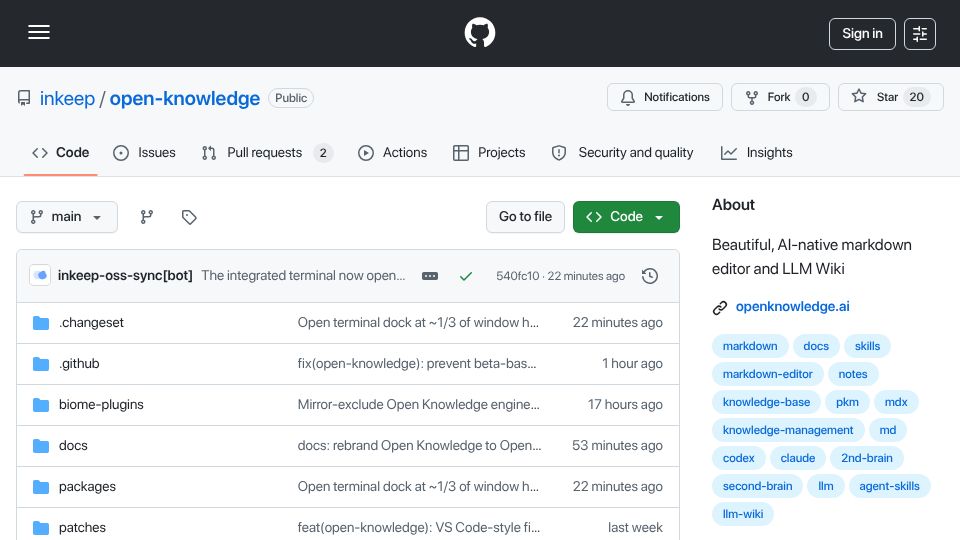Click the markdown-editor topic tag
Screen dimensions: 960x540
click(767, 374)
